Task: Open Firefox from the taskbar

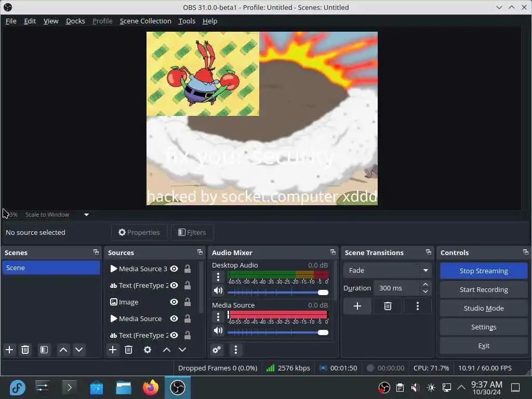Action: tap(151, 388)
